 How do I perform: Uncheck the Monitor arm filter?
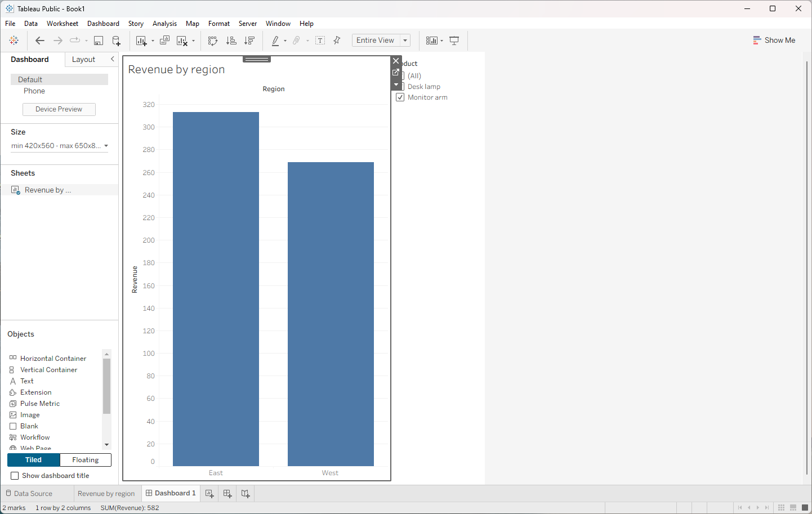[x=400, y=97]
